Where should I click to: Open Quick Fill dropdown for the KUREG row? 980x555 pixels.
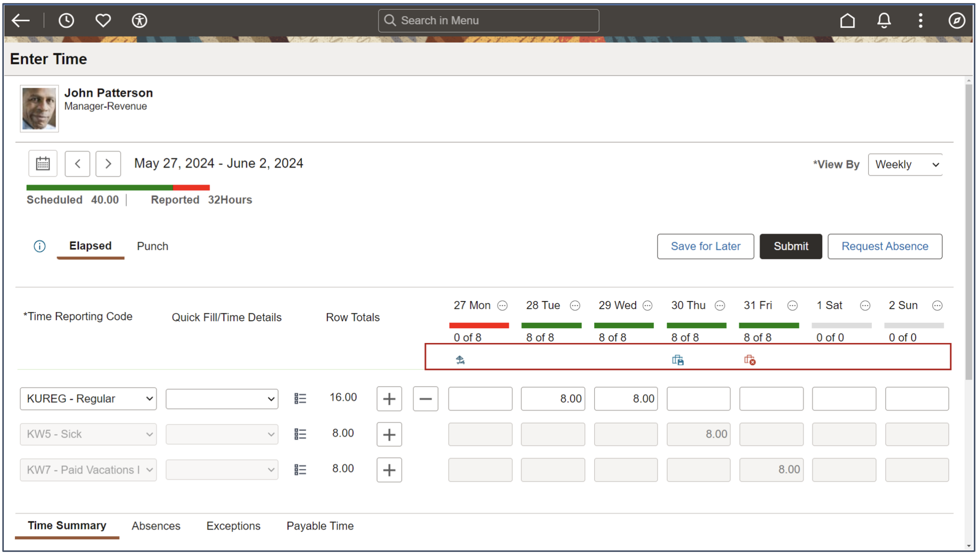pos(222,399)
